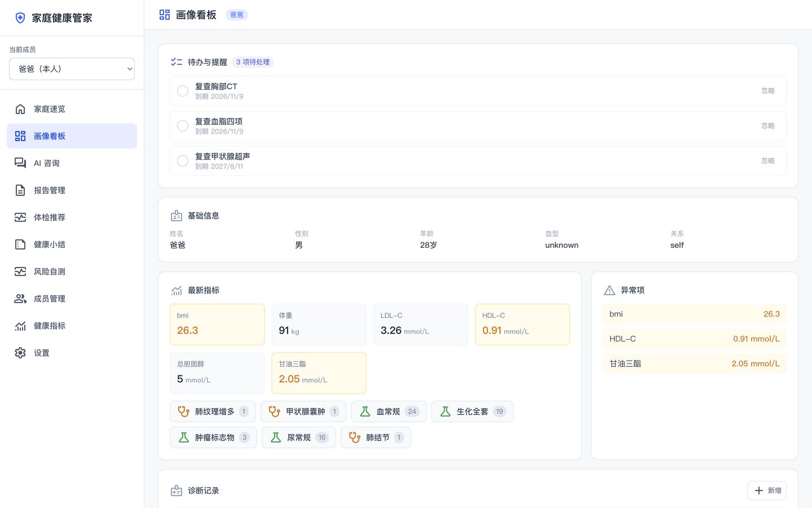Click the warning triangle icon beside 异常项
This screenshot has width=812, height=508.
[x=610, y=290]
